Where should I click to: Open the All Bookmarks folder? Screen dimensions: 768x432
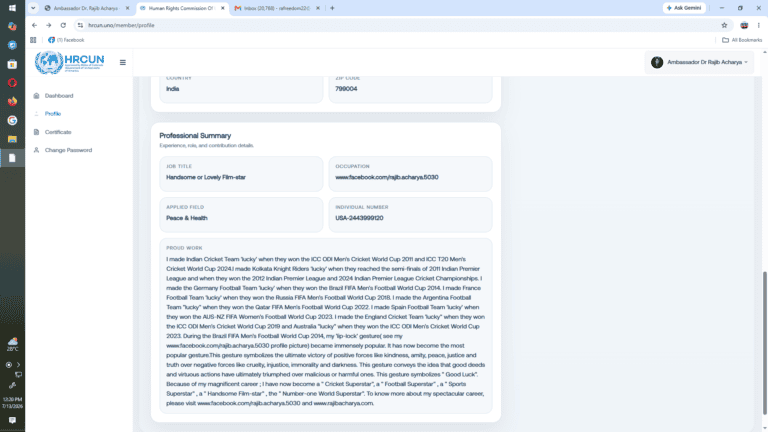(742, 40)
